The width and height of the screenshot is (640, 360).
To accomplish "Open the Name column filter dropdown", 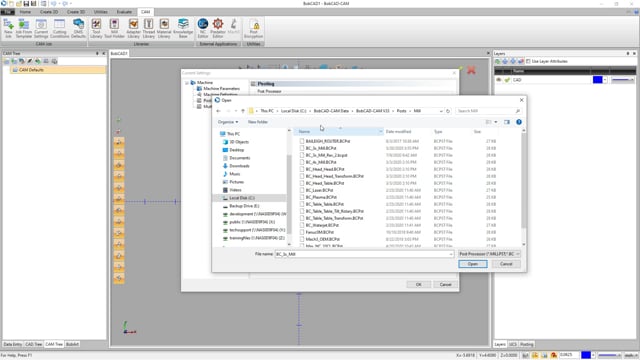I will (x=380, y=131).
